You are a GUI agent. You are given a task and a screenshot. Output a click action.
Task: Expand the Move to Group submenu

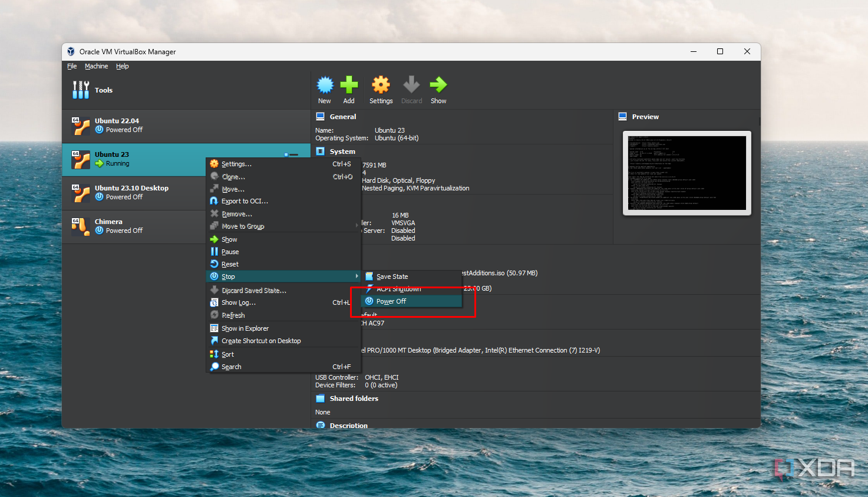tap(283, 226)
